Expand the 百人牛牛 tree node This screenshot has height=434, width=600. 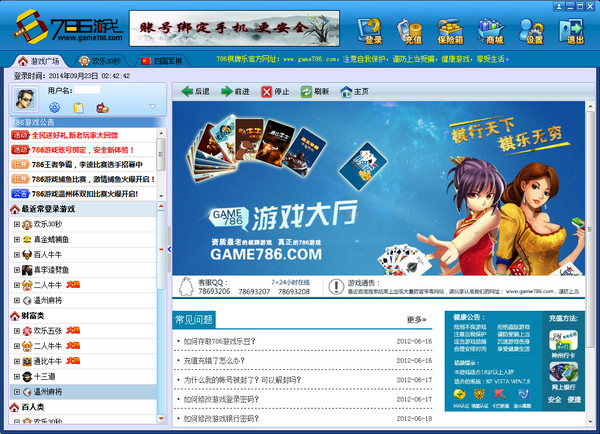17,255
